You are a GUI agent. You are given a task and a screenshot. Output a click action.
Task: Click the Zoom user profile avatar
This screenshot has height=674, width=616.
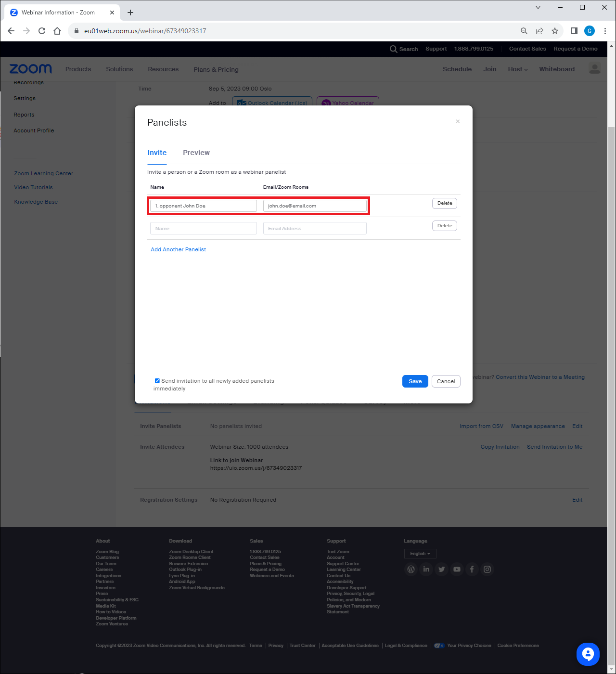coord(595,69)
